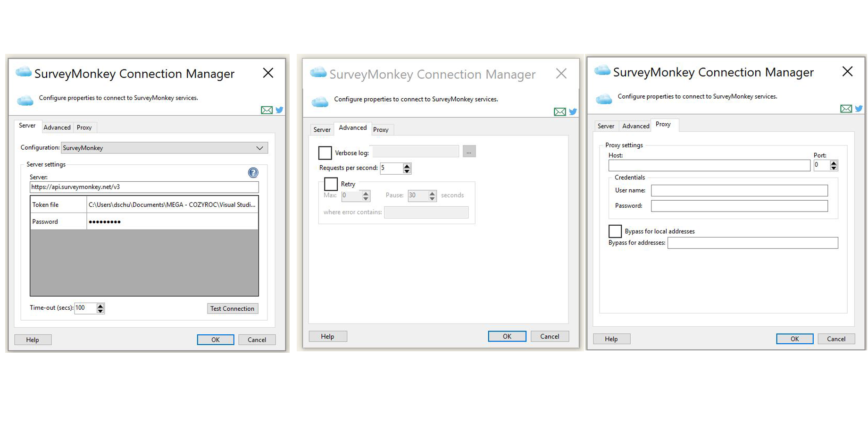The image size is (868, 425).
Task: Decrease the proxy Port value
Action: click(834, 168)
